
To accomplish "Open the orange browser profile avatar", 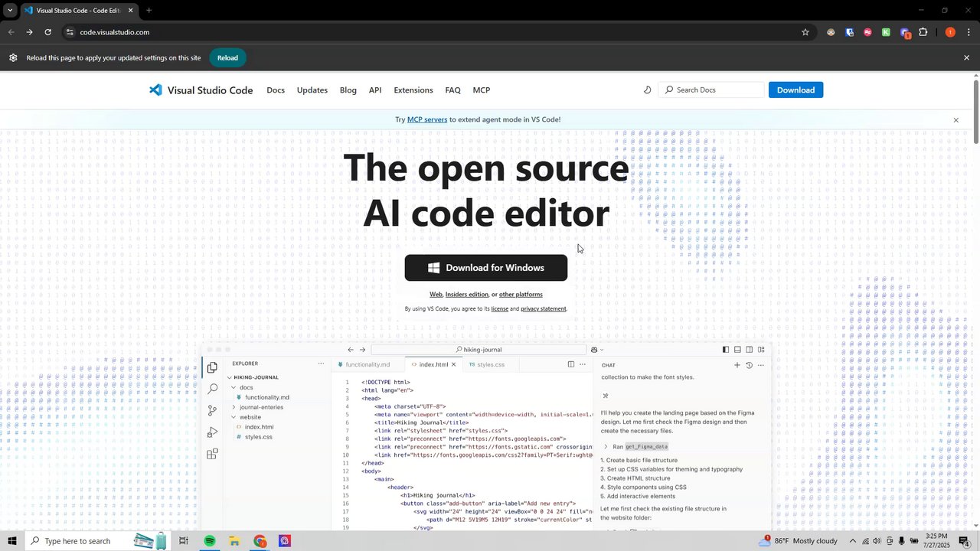I will [950, 32].
